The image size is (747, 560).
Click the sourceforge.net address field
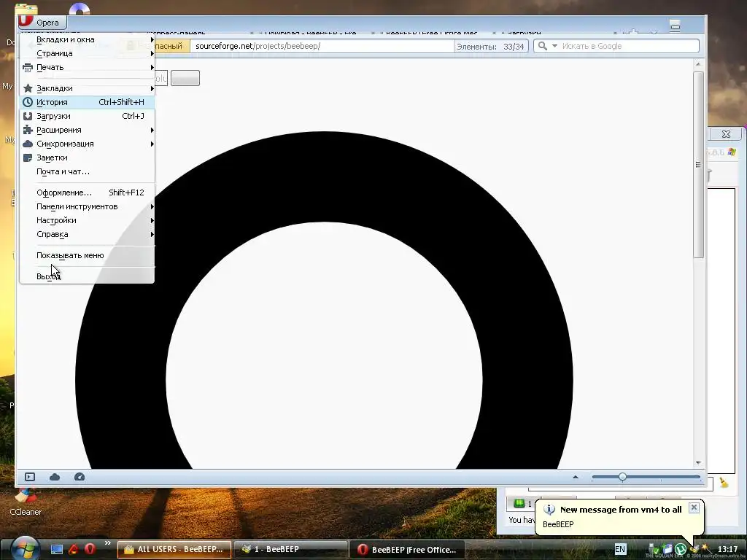322,46
